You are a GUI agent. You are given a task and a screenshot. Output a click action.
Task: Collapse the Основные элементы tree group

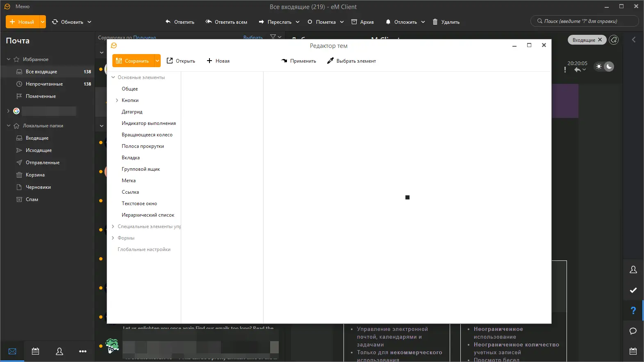[x=113, y=77]
